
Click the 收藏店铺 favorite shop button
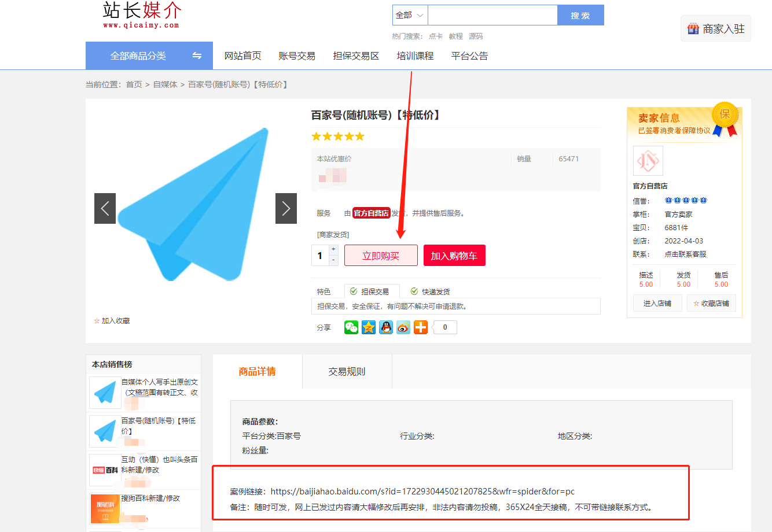711,304
